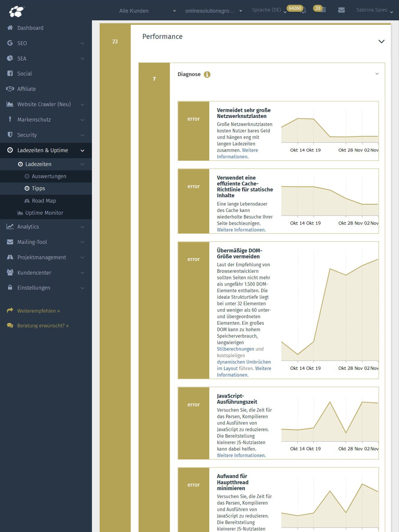Expand the Einstellungen menu chevron
This screenshot has width=399, height=532.
(x=83, y=288)
